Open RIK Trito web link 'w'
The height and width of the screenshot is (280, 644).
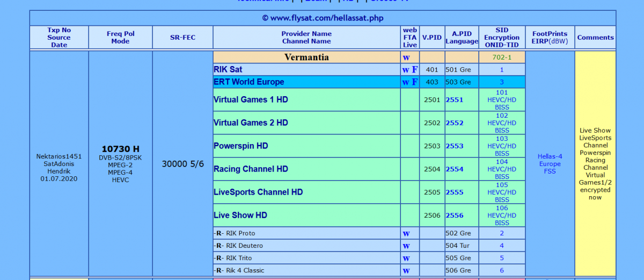pos(406,259)
